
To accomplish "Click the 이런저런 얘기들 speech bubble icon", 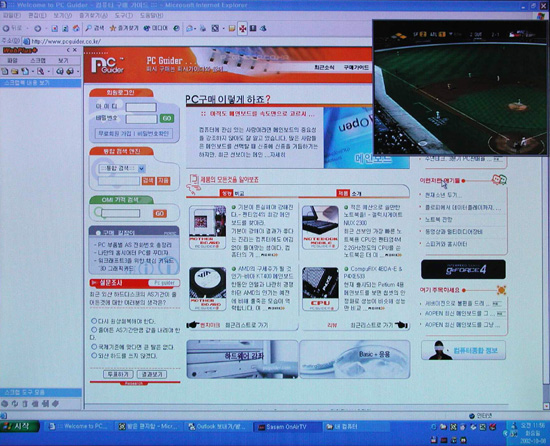I will pyautogui.click(x=499, y=180).
